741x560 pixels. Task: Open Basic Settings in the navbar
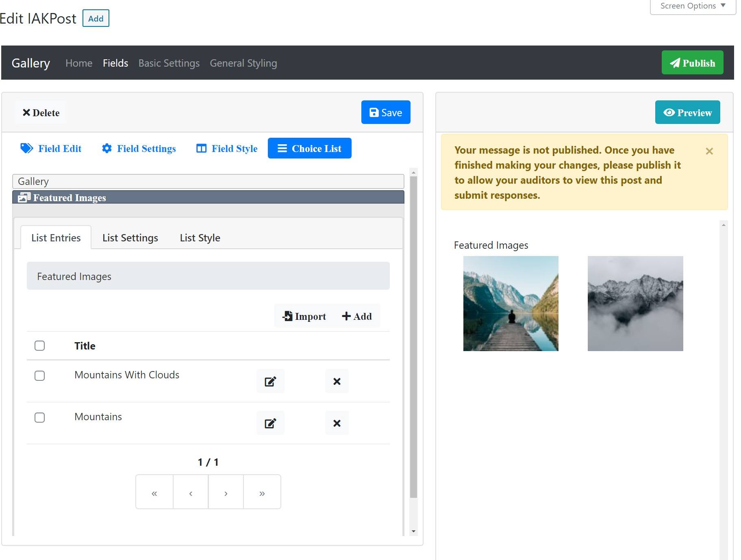pyautogui.click(x=169, y=63)
